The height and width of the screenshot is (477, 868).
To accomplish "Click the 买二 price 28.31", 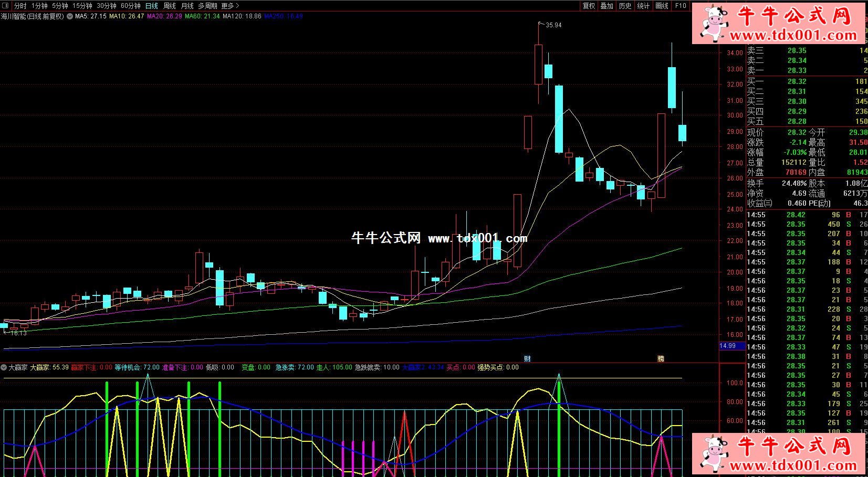I will [x=797, y=92].
